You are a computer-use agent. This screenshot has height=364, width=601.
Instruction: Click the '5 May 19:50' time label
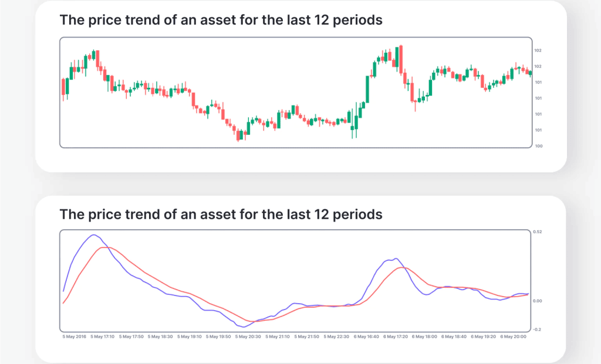click(219, 337)
